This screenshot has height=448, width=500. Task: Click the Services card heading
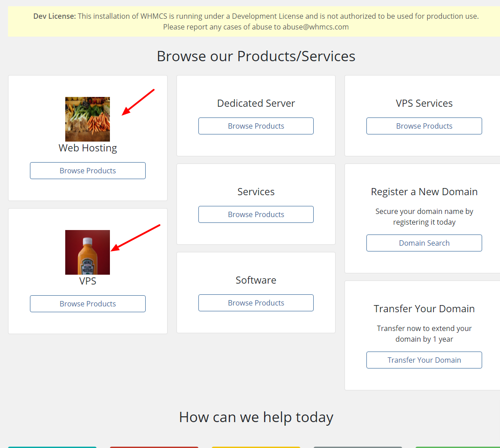coord(256,192)
